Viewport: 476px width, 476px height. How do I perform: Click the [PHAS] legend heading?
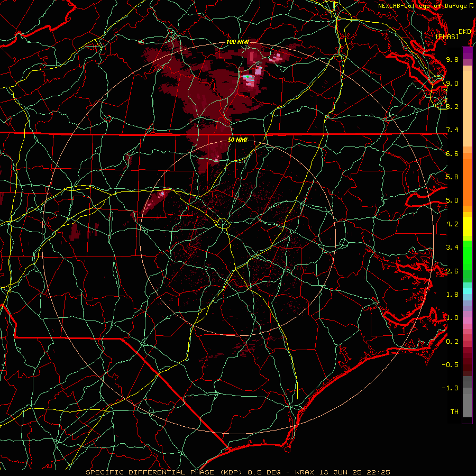pos(447,36)
